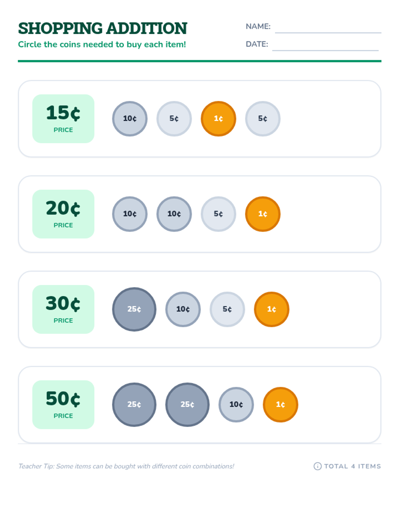Click the 1¢ penny in the 50¢ row
Screen dimensions: 399x532
point(281,405)
